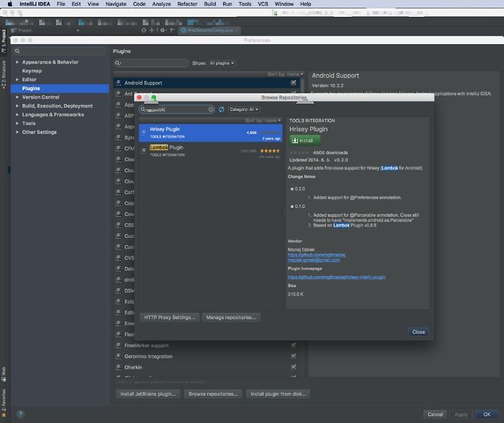This screenshot has height=423, width=504.
Task: Select the Geronimo Integration plugin row
Action: 207,356
